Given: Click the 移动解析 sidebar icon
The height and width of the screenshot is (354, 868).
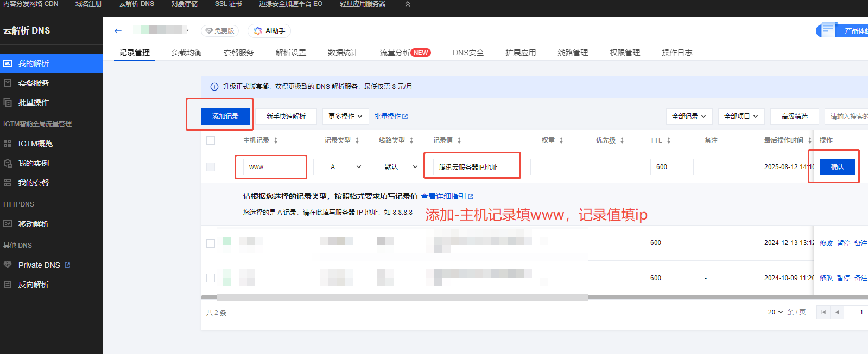Looking at the screenshot, I should click(x=8, y=224).
